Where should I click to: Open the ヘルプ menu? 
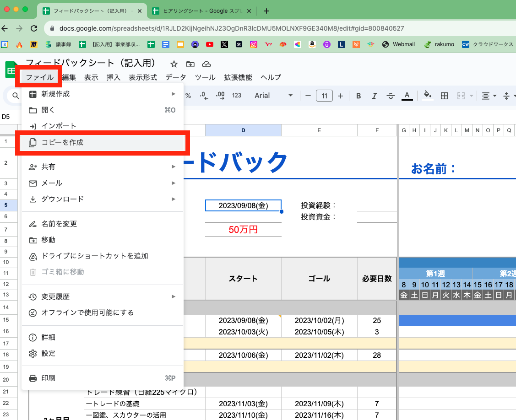click(271, 77)
